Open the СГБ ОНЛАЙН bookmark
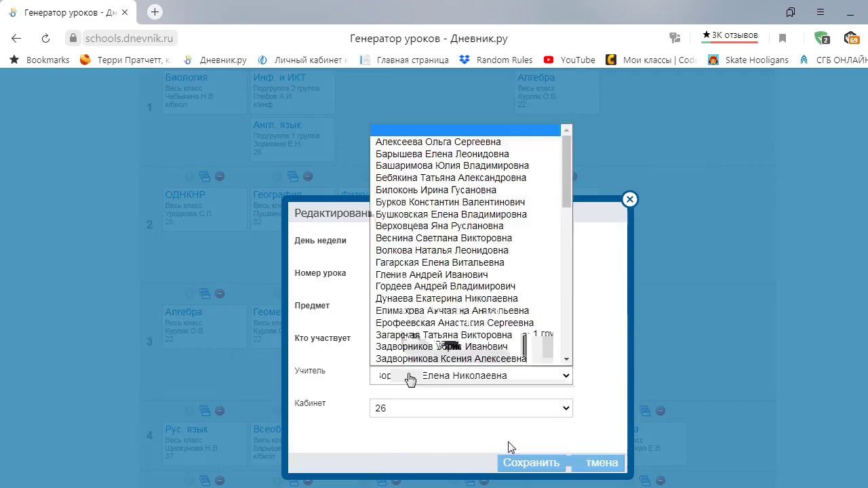 (833, 60)
